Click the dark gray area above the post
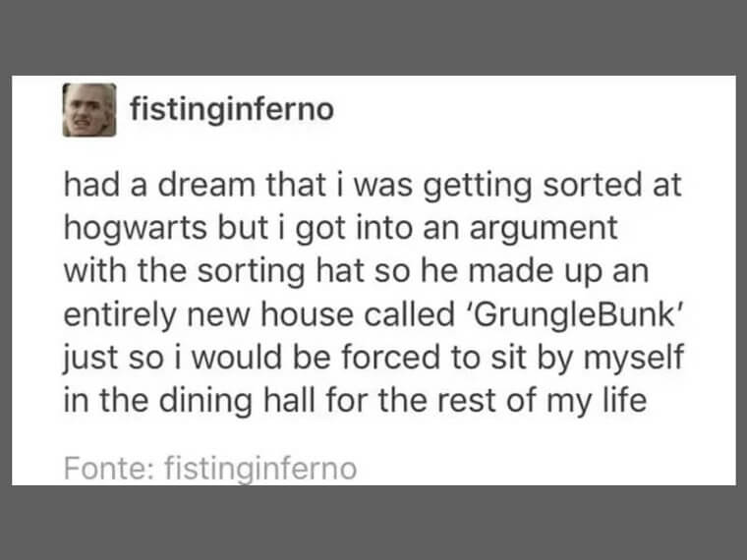 (373, 37)
